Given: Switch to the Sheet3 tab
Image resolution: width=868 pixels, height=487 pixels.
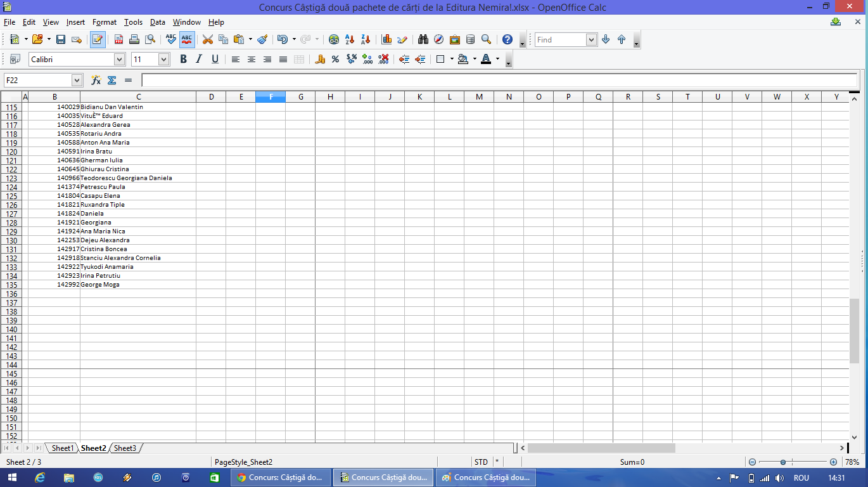Looking at the screenshot, I should (x=125, y=448).
